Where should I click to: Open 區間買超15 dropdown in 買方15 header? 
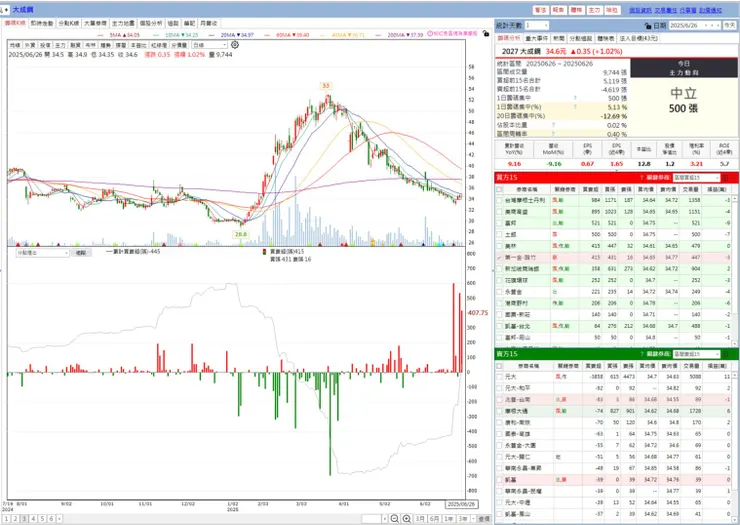pyautogui.click(x=697, y=178)
